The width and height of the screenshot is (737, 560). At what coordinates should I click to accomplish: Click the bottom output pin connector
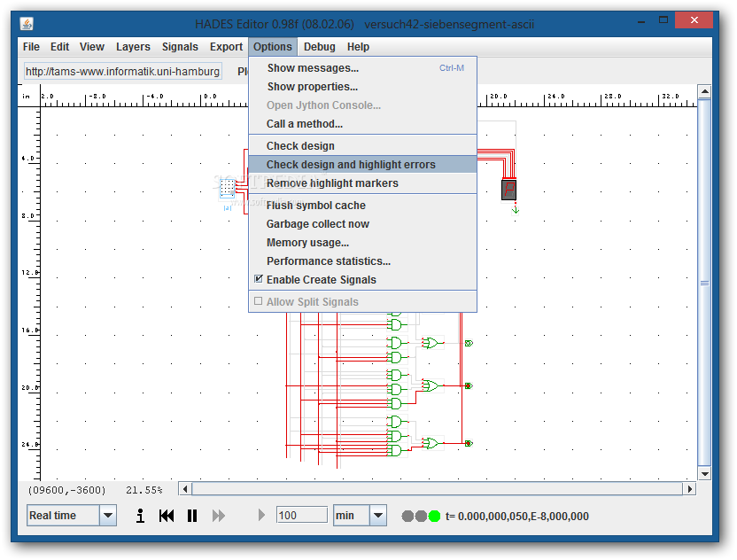pos(469,443)
